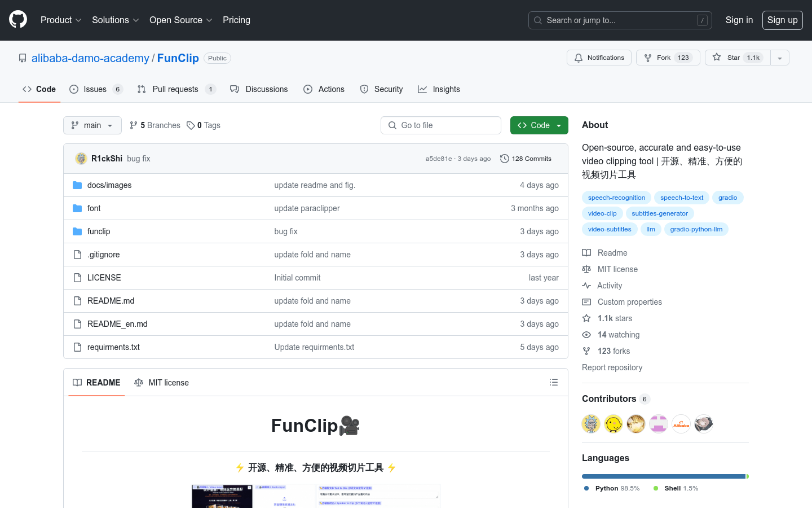View the 0 Tags link

point(204,125)
